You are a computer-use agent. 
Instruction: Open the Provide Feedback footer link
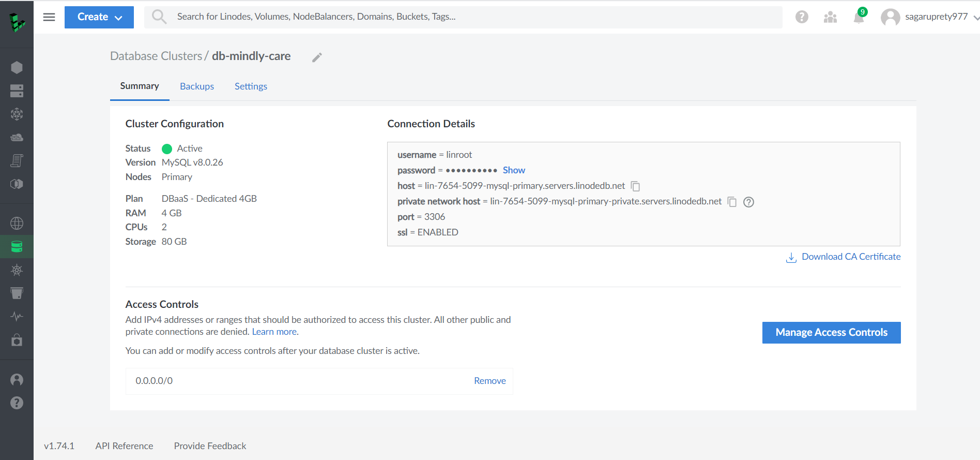tap(210, 446)
